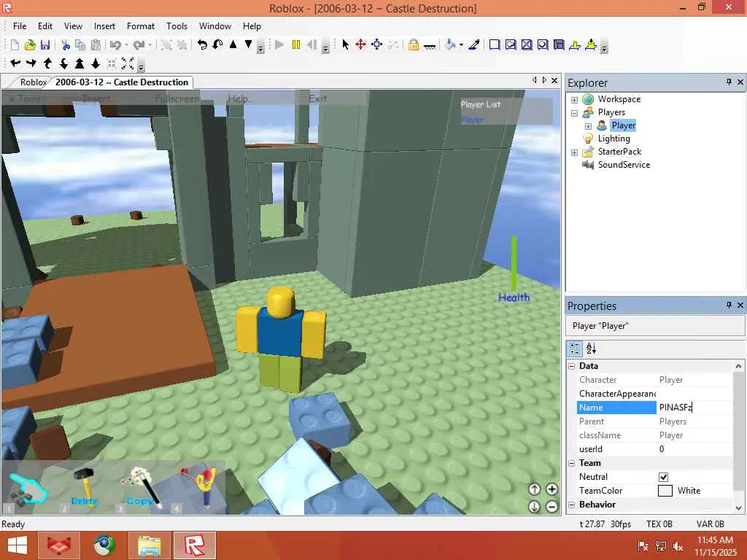The width and height of the screenshot is (747, 560).
Task: Select the hammer Delete tool in backpack
Action: click(85, 488)
